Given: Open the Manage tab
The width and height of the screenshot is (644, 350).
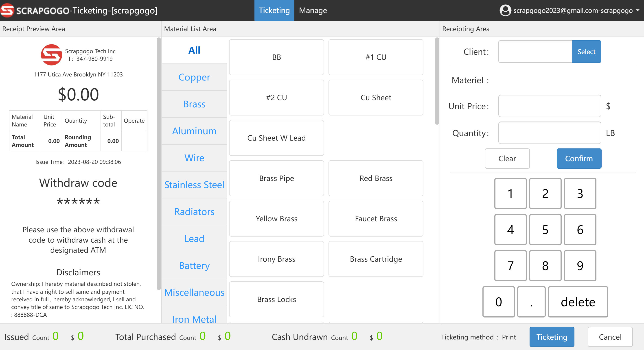Looking at the screenshot, I should point(313,10).
